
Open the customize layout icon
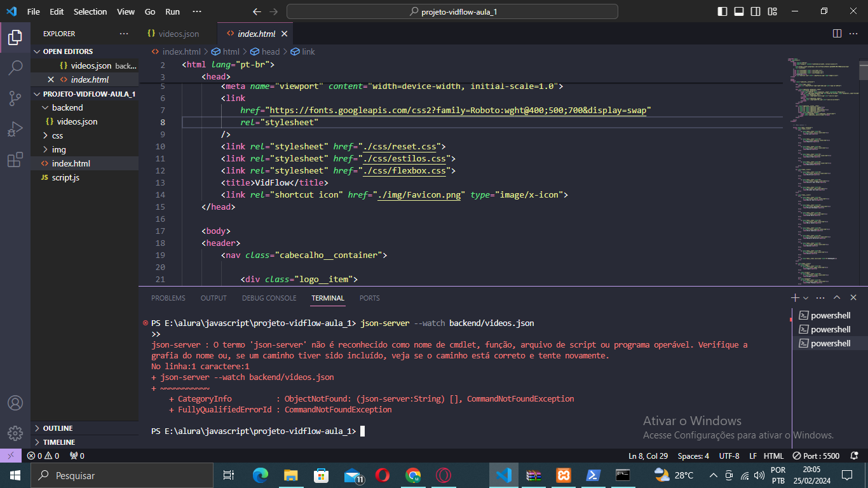coord(772,11)
